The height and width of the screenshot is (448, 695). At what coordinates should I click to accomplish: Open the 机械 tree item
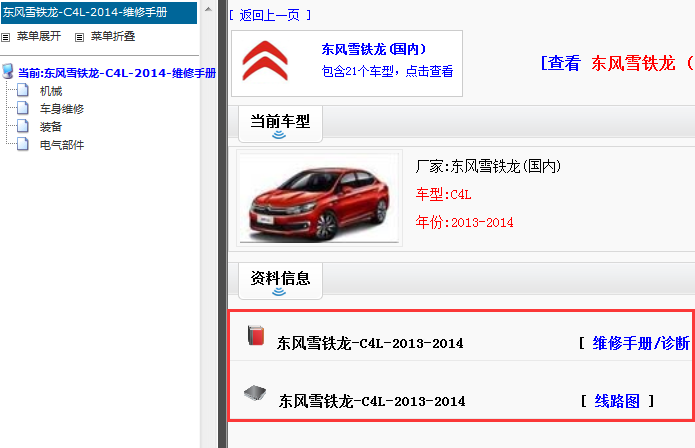point(51,91)
